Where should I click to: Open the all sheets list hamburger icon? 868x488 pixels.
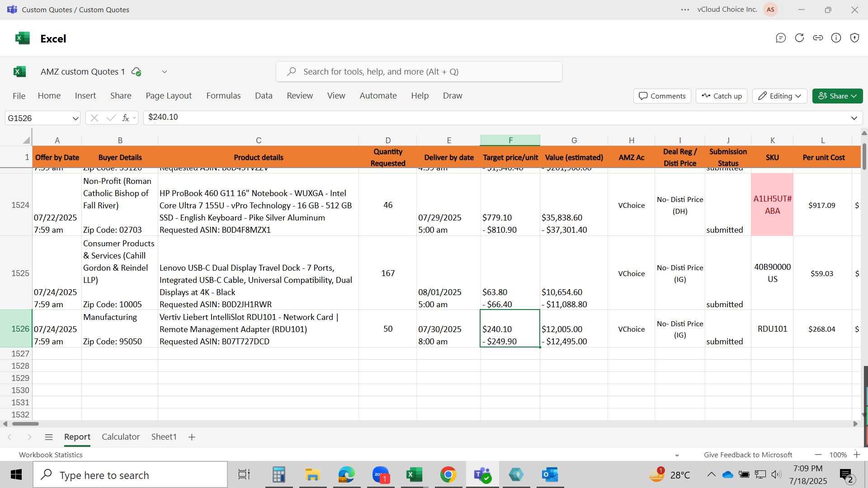pos(49,437)
